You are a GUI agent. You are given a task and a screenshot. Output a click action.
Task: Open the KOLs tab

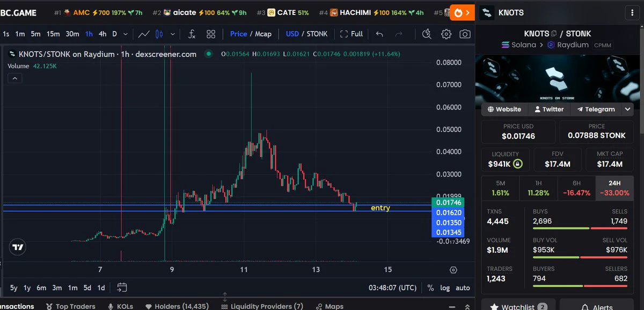tap(121, 306)
